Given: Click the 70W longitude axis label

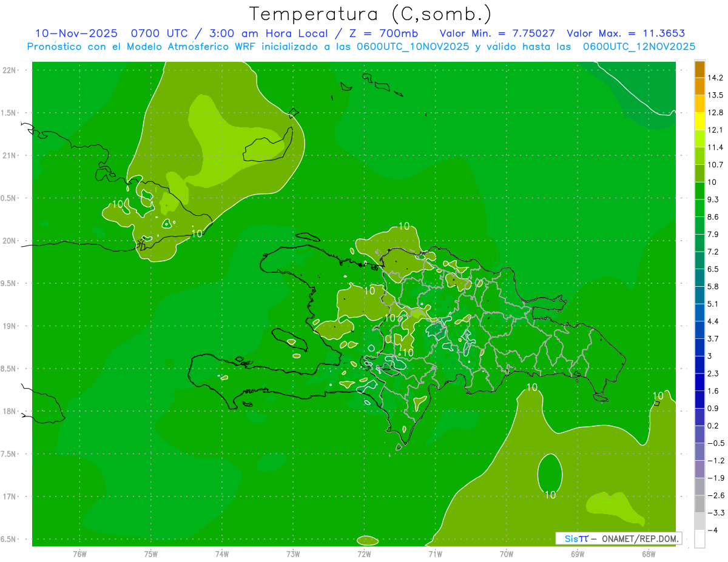Looking at the screenshot, I should [x=507, y=554].
